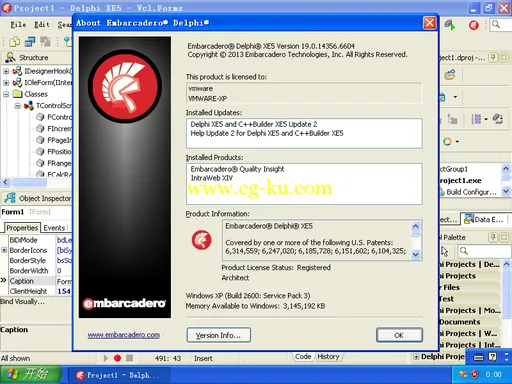Open the dropdown beside the purple list icon

click(486, 119)
